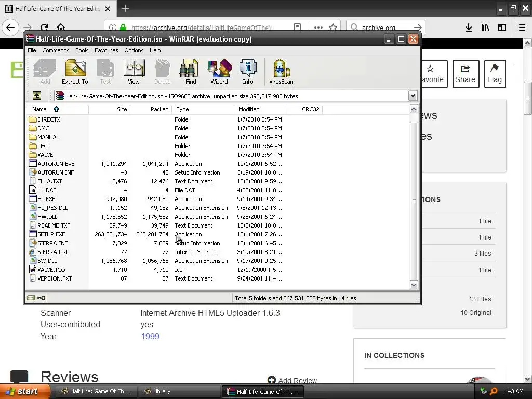Open the File menu in WinRAR

point(32,50)
